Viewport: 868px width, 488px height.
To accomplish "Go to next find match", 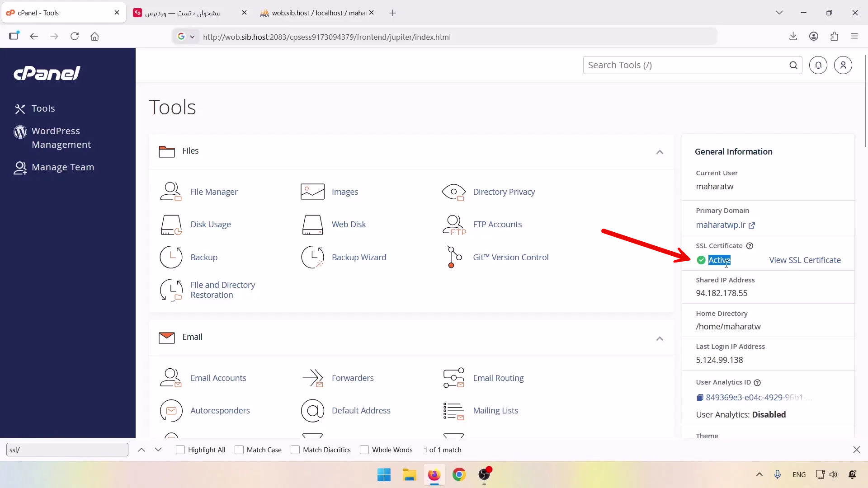I will point(158,450).
